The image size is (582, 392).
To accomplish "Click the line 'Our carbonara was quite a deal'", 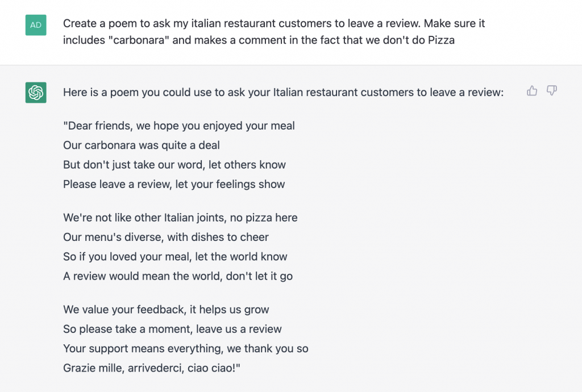I will coord(142,145).
